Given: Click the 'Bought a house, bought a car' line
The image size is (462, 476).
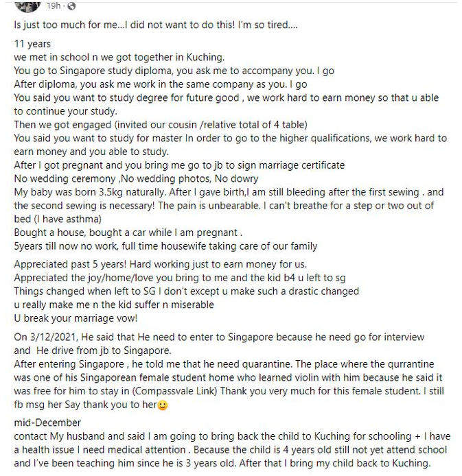Looking at the screenshot, I should [128, 233].
